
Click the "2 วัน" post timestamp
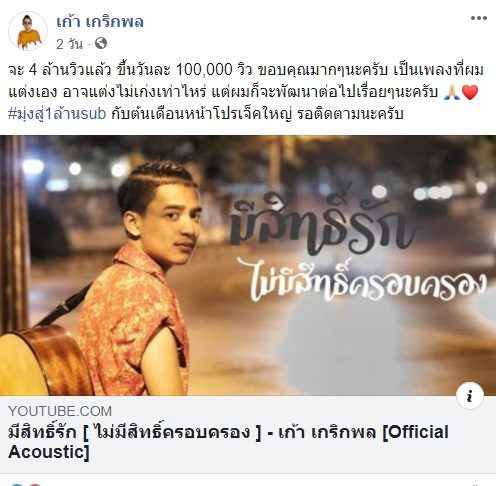click(x=69, y=44)
